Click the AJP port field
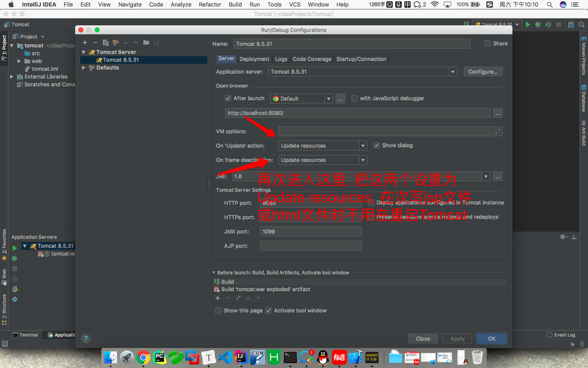Screen dimensions: 588x368 [x=311, y=246]
